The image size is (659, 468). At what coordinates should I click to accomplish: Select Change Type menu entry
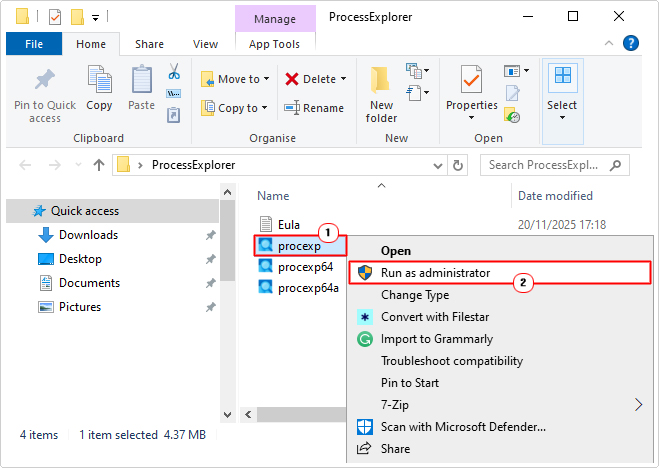500,295
